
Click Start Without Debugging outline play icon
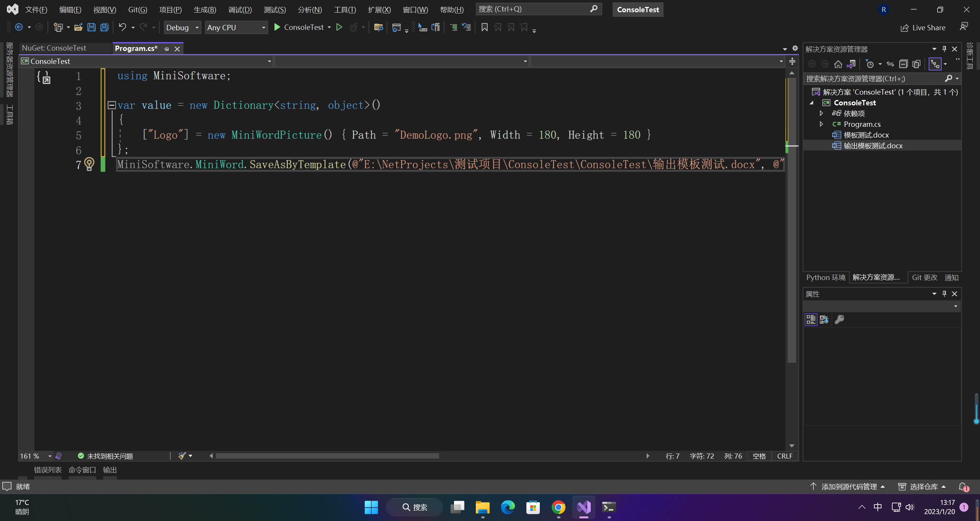tap(339, 27)
